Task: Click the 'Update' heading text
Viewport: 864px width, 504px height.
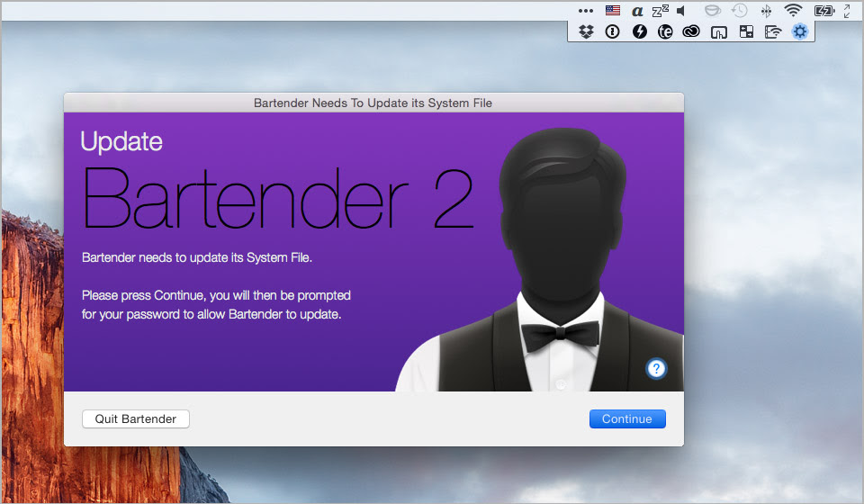Action: pos(121,141)
